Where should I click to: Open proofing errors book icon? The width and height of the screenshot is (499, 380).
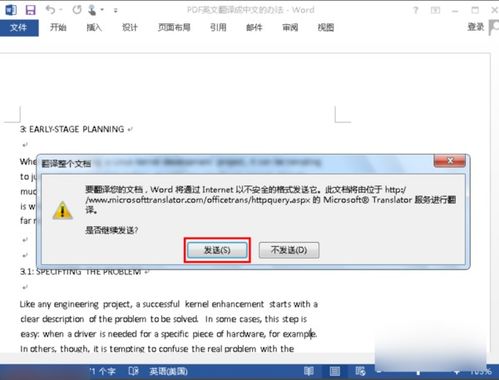[x=133, y=371]
